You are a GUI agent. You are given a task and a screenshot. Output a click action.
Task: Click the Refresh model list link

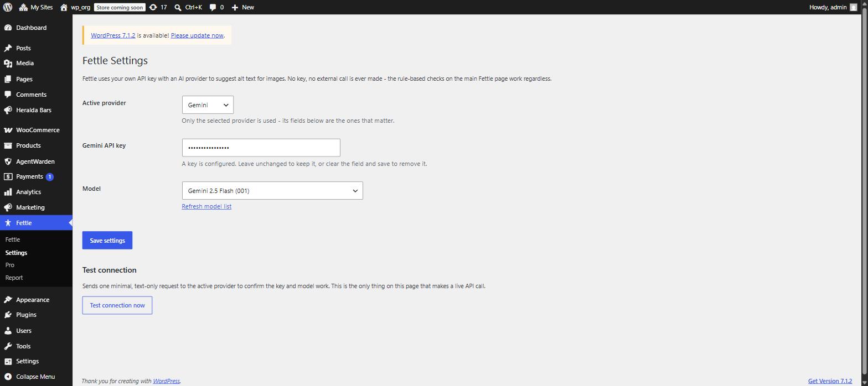coord(206,206)
